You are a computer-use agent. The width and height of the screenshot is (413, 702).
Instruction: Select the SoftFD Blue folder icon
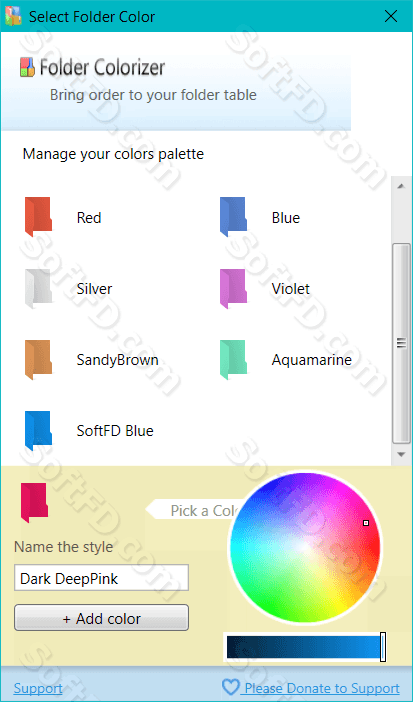pyautogui.click(x=39, y=431)
